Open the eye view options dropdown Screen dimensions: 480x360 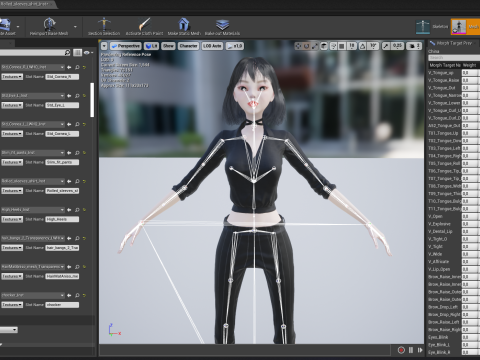click(88, 52)
